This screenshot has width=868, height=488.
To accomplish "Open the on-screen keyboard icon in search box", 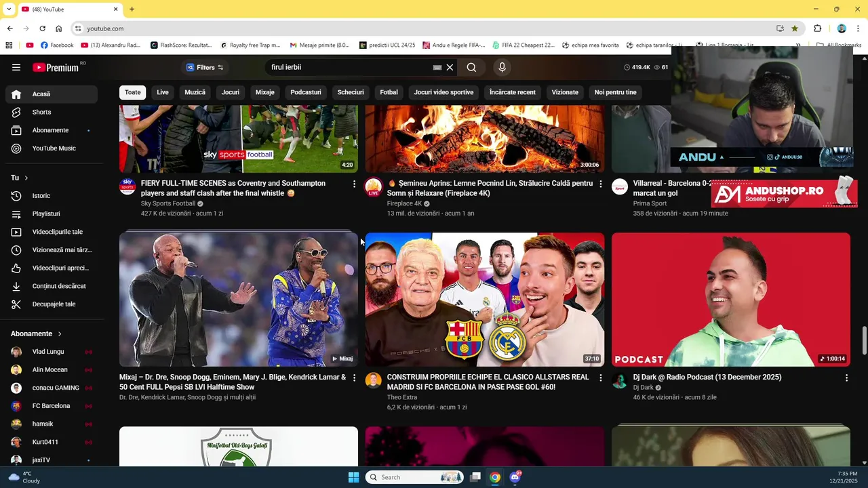I will [x=437, y=67].
